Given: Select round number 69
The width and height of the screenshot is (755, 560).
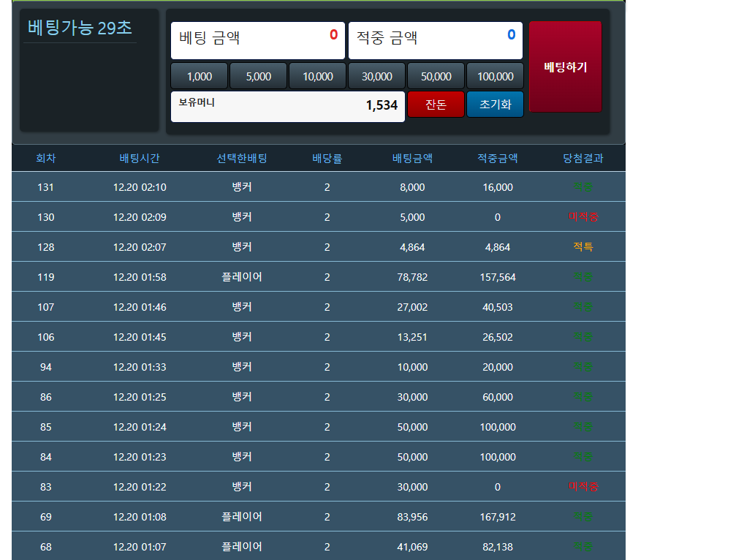Looking at the screenshot, I should pyautogui.click(x=46, y=517).
